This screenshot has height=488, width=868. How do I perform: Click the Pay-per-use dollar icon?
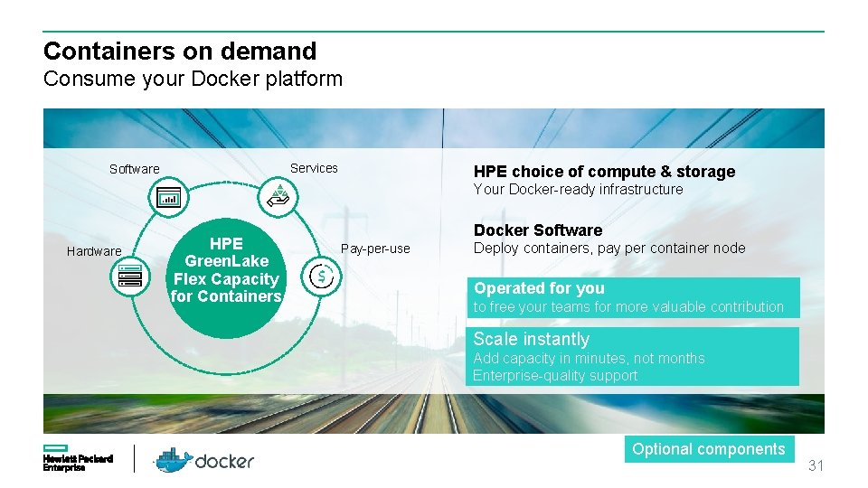321,277
